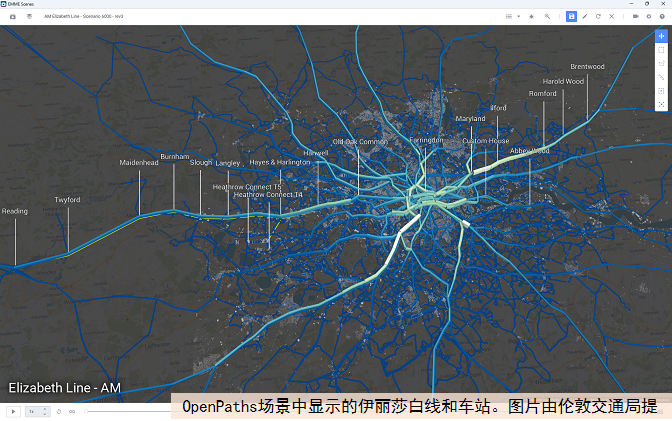
Task: Click the fit-to-extent arrows icon
Action: point(661,105)
